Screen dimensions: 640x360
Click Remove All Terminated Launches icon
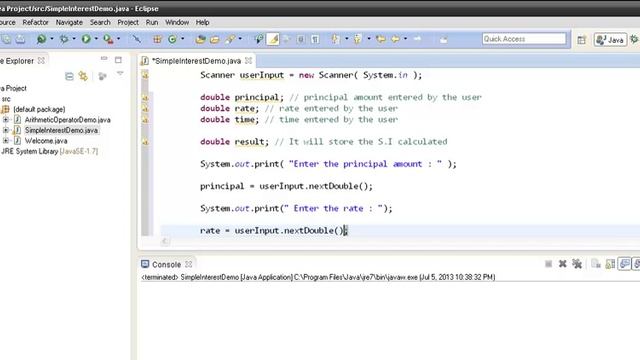pos(577,264)
